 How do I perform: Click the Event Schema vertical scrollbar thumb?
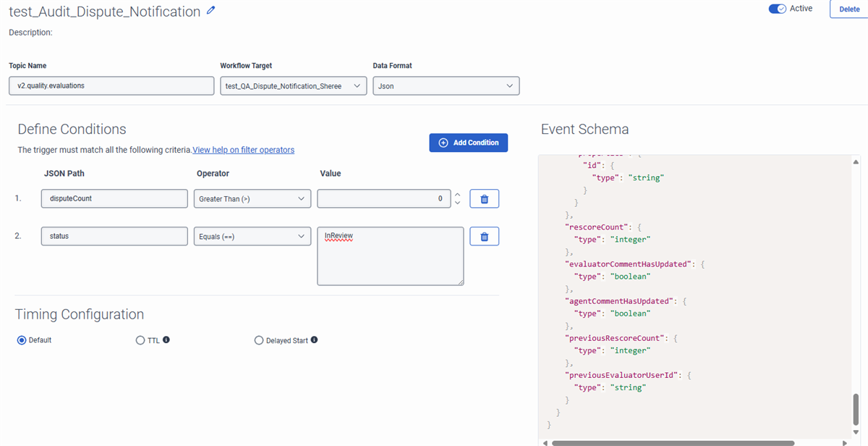(x=856, y=411)
